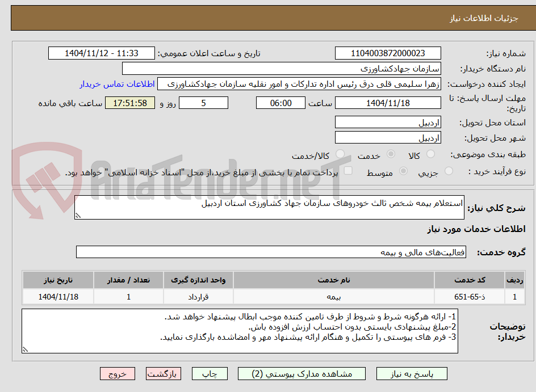Click the توضیحات خریدار text area
The height and width of the screenshot is (392, 536).
pos(240,331)
